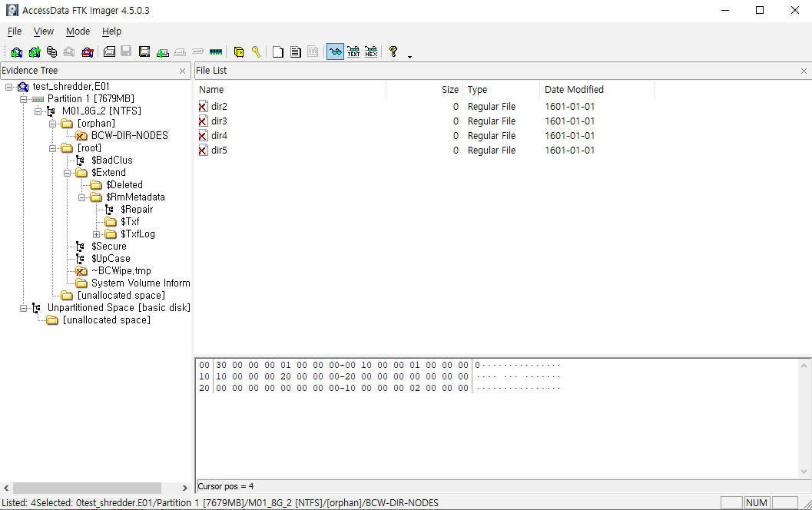Collapse the [orphan] folder node
This screenshot has width=812, height=510.
(52, 124)
